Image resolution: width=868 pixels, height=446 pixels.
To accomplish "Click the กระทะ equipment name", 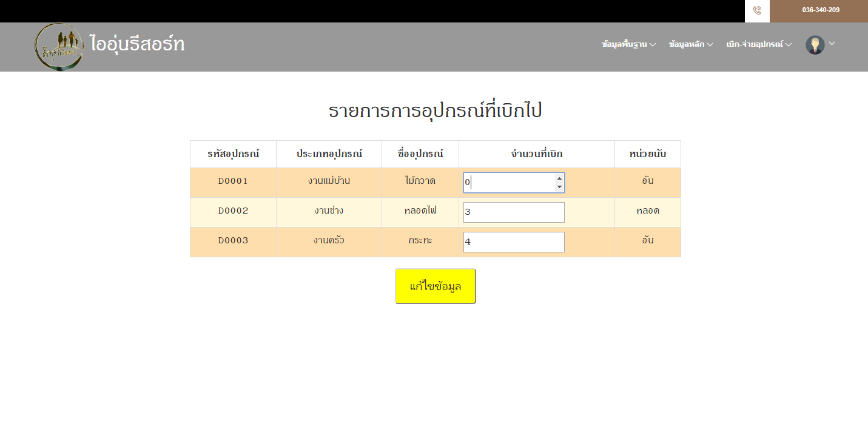I will pyautogui.click(x=420, y=240).
